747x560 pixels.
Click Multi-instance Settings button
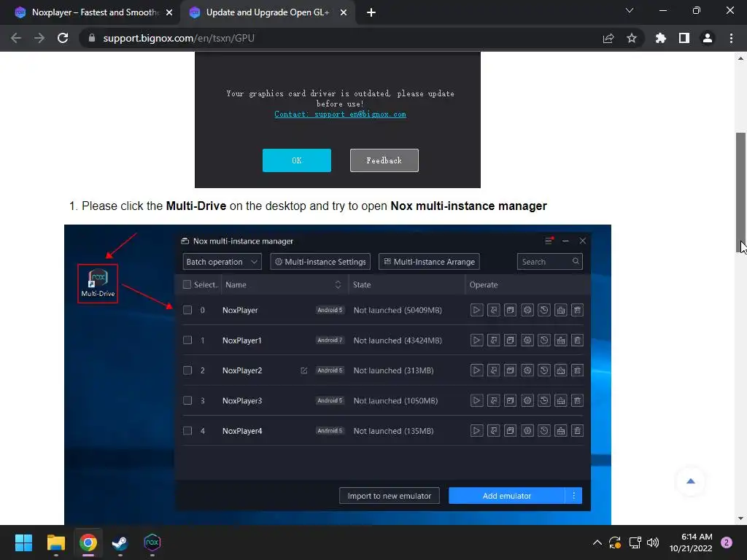[320, 262]
